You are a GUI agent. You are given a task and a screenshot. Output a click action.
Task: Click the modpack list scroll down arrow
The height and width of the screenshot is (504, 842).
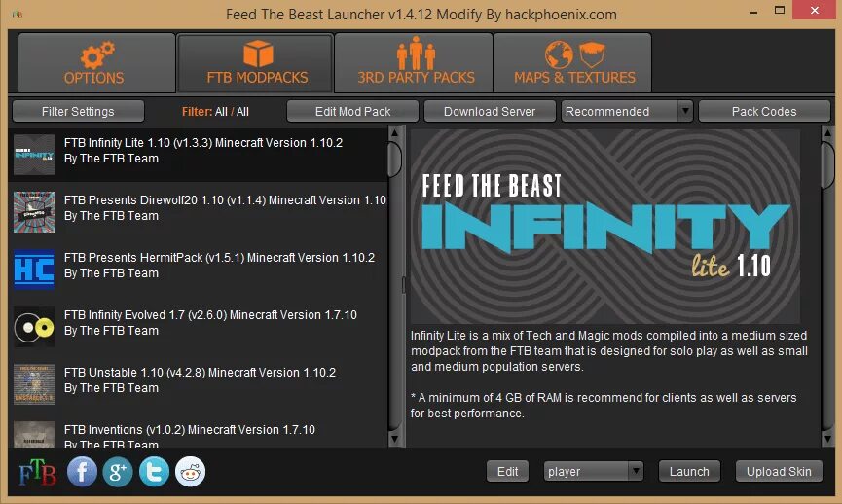(x=394, y=439)
